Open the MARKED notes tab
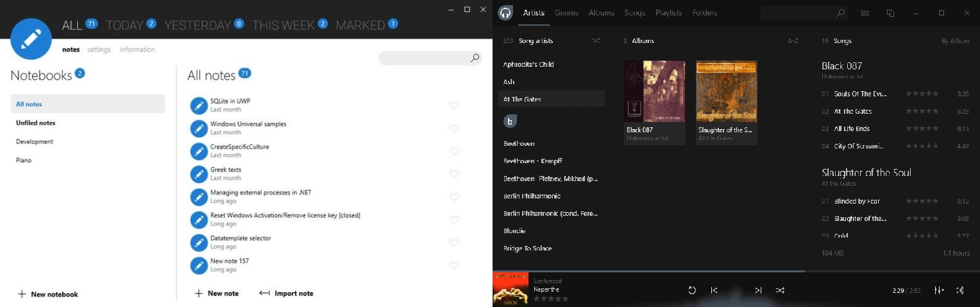 click(x=360, y=25)
